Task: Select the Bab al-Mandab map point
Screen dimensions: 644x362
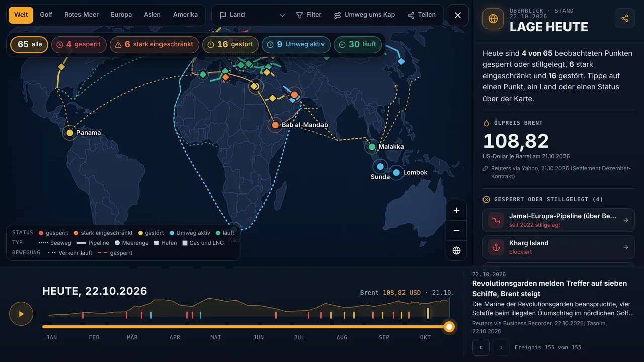Action: [x=275, y=125]
